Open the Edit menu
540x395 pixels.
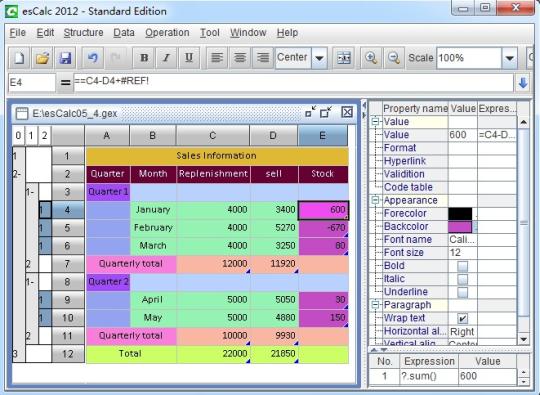pos(45,33)
